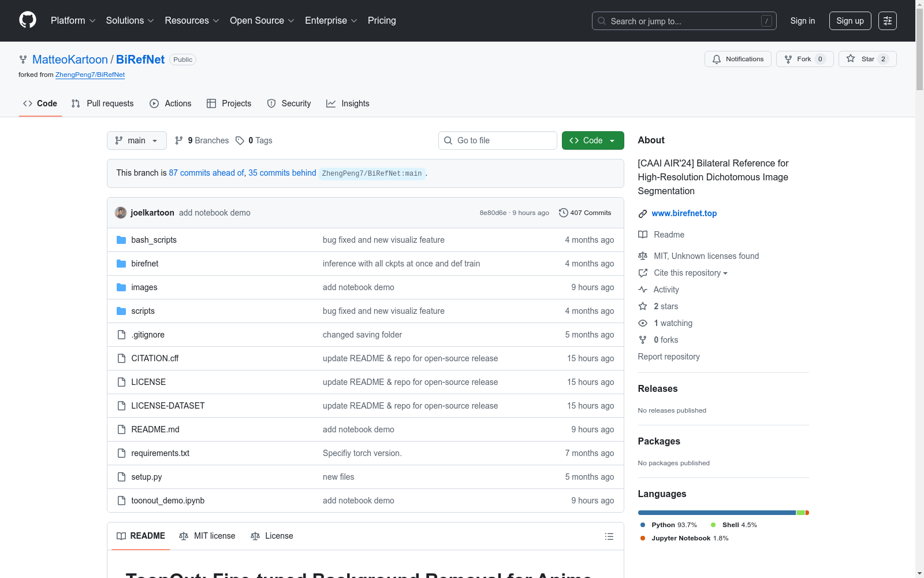Click the images folder icon

point(121,287)
